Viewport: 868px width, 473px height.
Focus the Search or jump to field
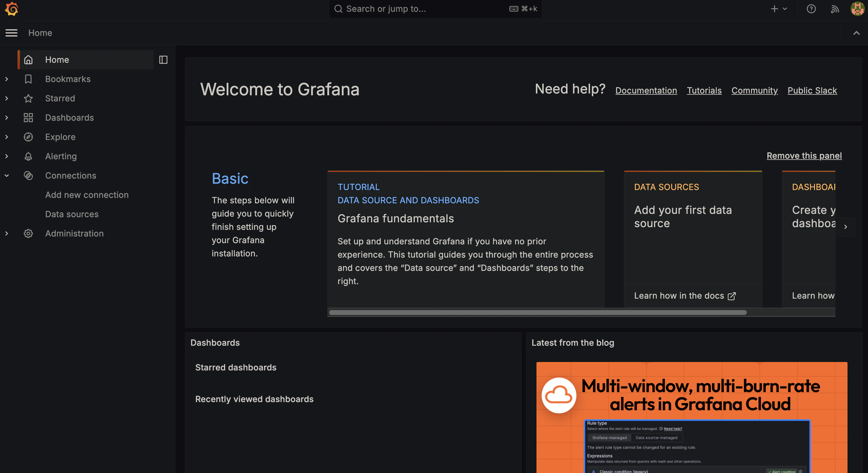point(435,9)
